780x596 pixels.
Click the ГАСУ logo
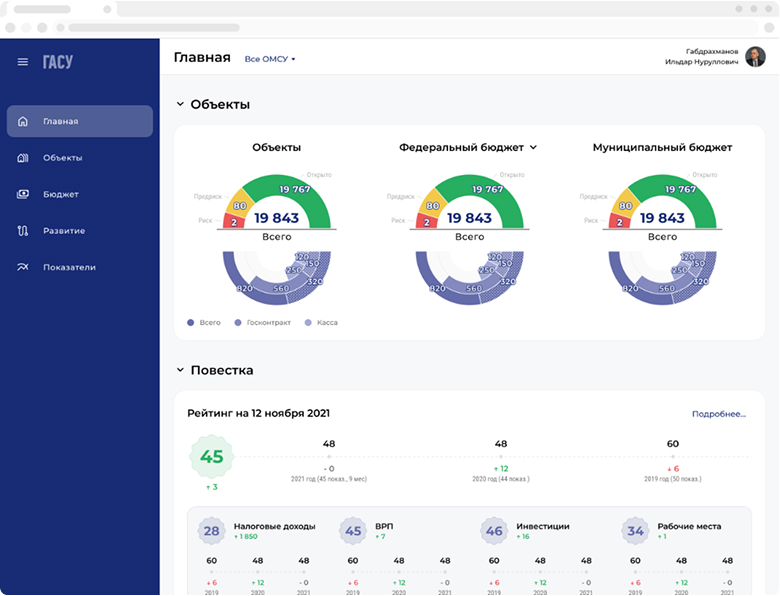tap(57, 62)
